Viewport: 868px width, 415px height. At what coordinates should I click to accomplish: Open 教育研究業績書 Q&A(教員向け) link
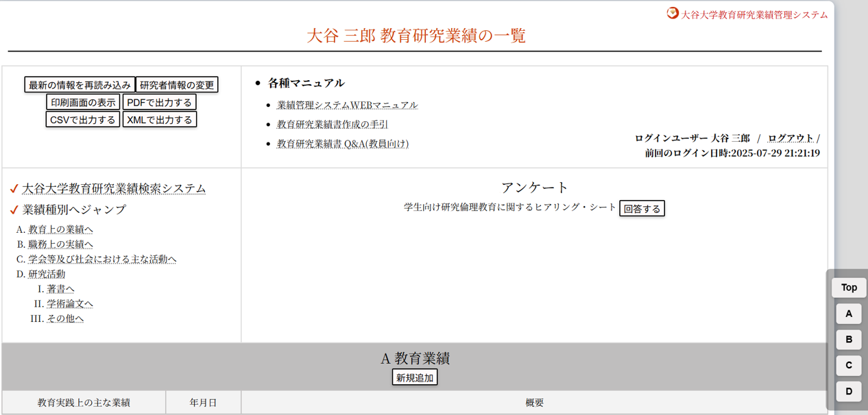click(x=342, y=144)
